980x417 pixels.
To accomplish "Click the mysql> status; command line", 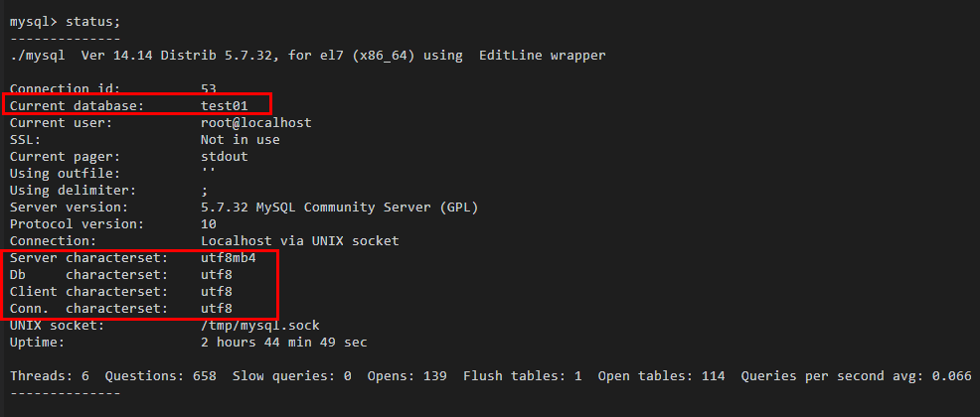I will click(65, 22).
